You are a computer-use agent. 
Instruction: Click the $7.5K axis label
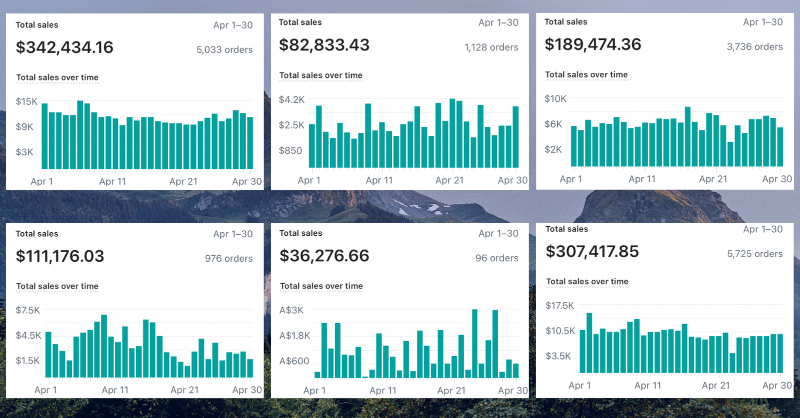28,310
